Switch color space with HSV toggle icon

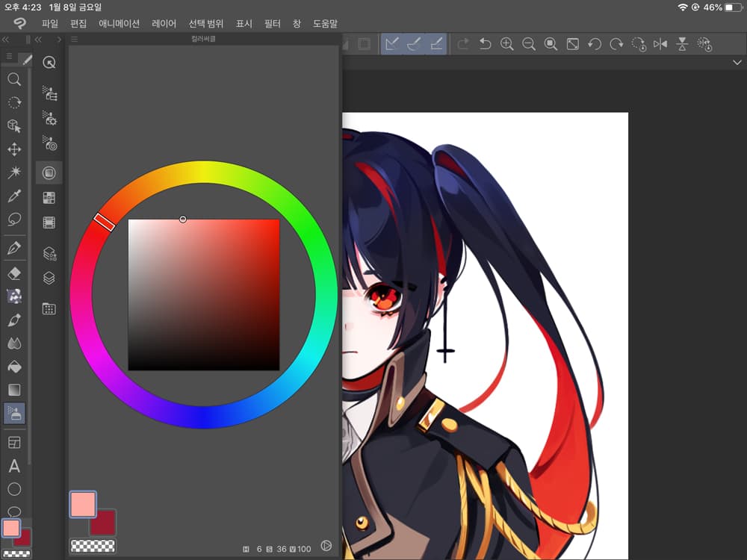pos(326,546)
